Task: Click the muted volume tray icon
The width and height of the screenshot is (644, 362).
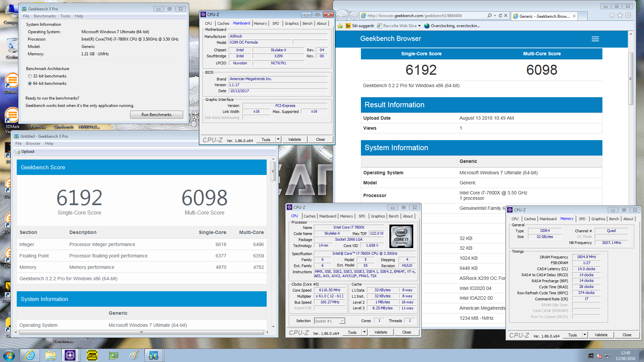Action: (x=599, y=356)
